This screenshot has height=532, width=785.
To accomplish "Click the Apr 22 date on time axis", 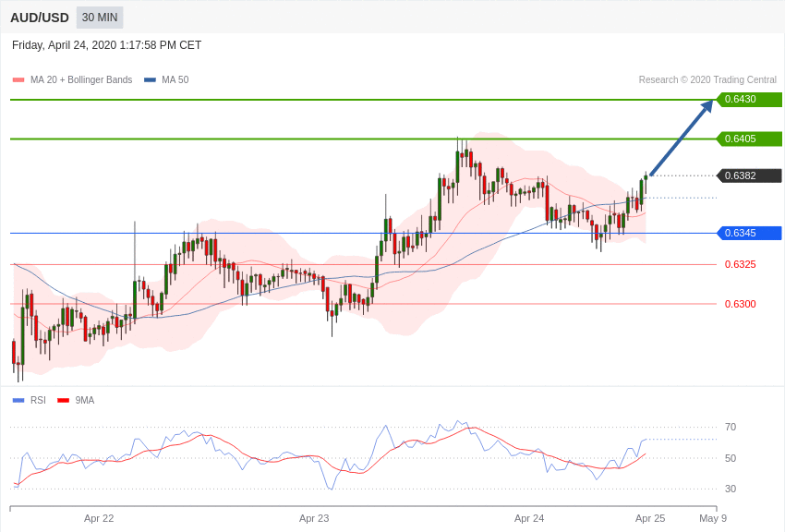I will [x=99, y=518].
